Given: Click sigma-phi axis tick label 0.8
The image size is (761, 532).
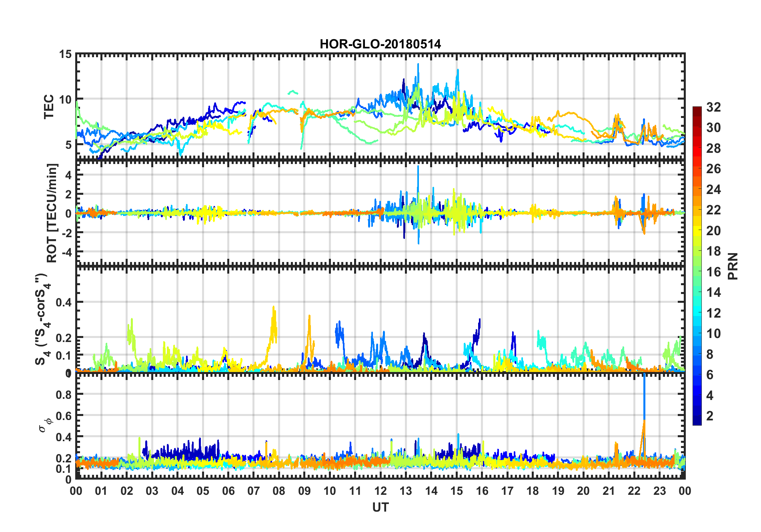Looking at the screenshot, I should point(64,394).
